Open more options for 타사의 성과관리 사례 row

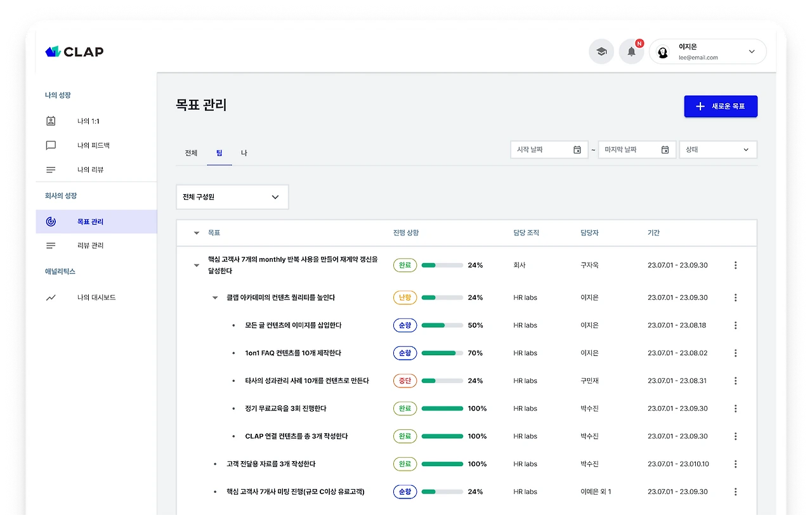(735, 381)
